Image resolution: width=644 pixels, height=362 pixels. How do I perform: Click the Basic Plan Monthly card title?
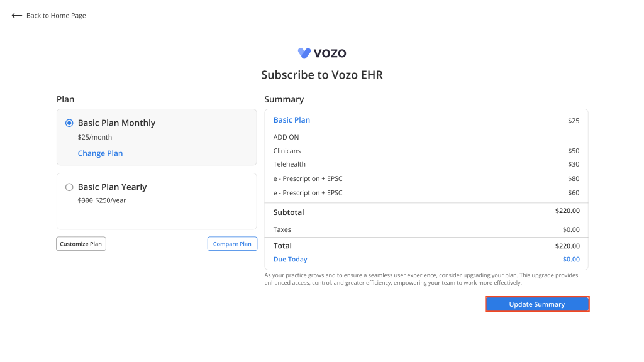point(116,123)
